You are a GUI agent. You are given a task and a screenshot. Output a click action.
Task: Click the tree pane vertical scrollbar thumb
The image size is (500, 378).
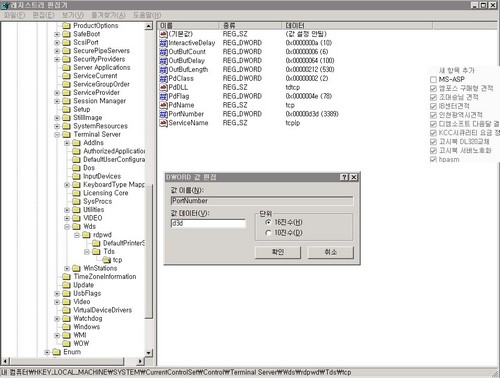pos(149,250)
